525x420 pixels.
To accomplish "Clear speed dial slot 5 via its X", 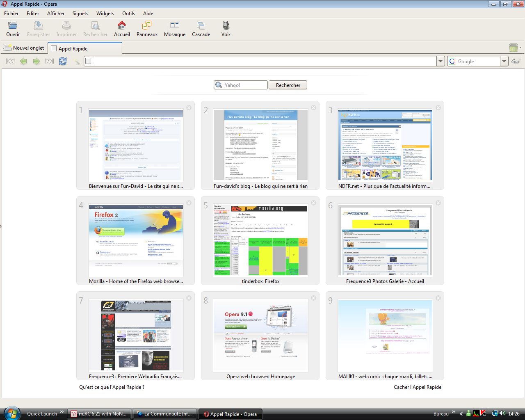I will pos(314,203).
